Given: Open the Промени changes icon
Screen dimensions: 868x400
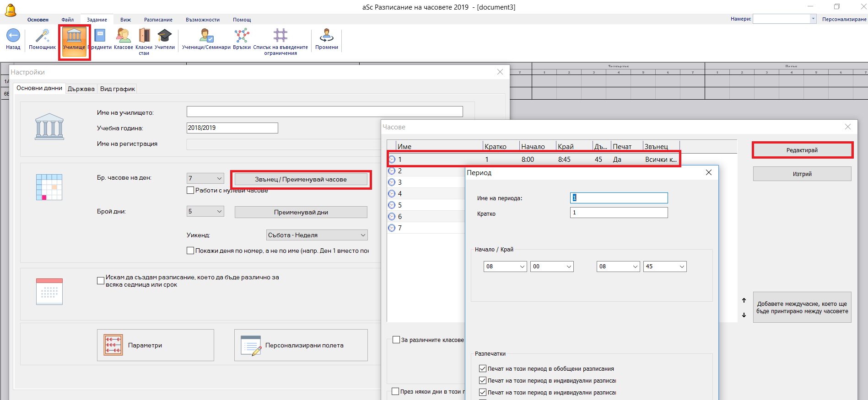Looking at the screenshot, I should 326,36.
